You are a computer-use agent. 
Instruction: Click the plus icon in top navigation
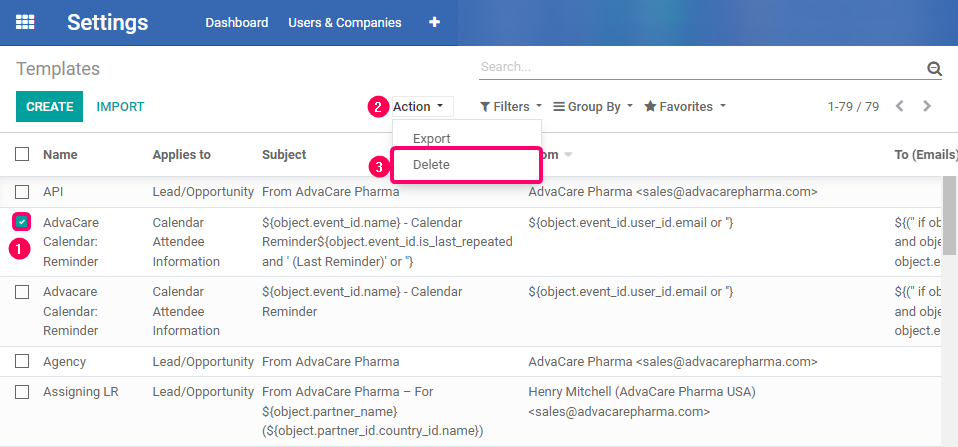(434, 23)
